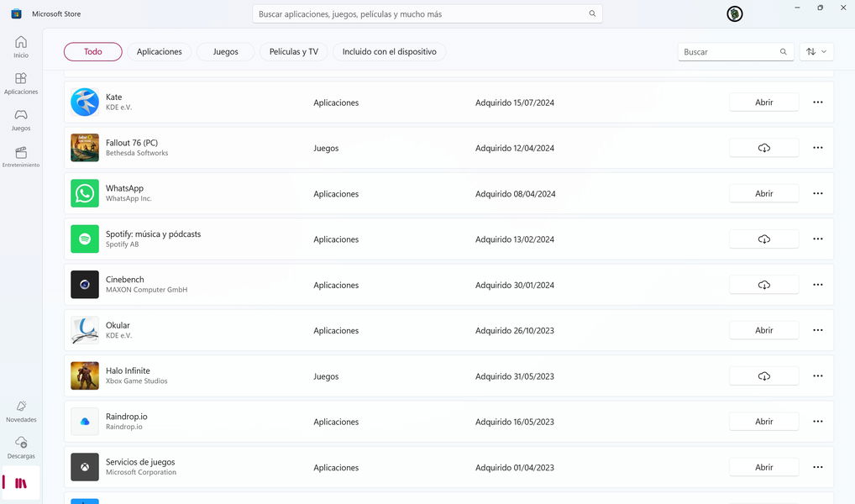Download Cinebench via cloud icon
The height and width of the screenshot is (504, 855).
(764, 285)
